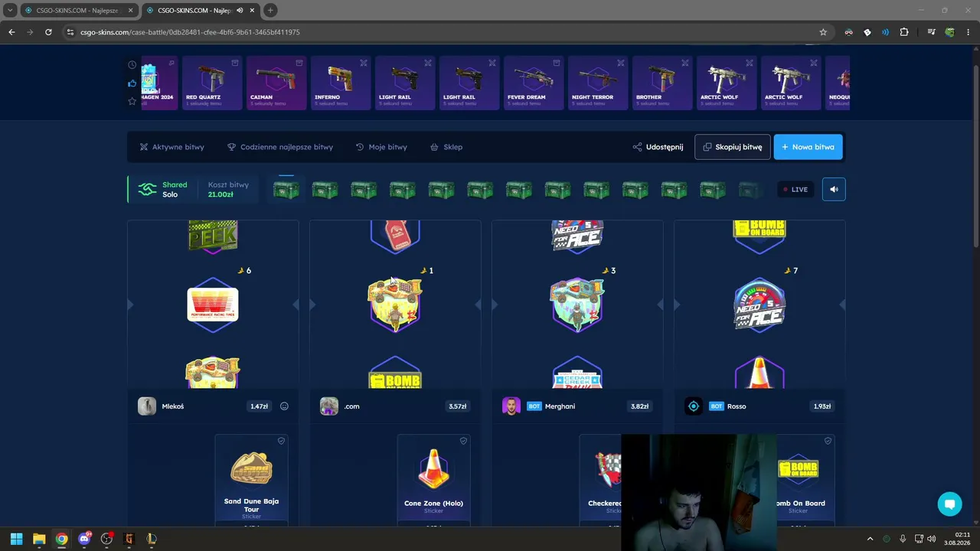Click the blue sound-waves extension icon

click(886, 32)
